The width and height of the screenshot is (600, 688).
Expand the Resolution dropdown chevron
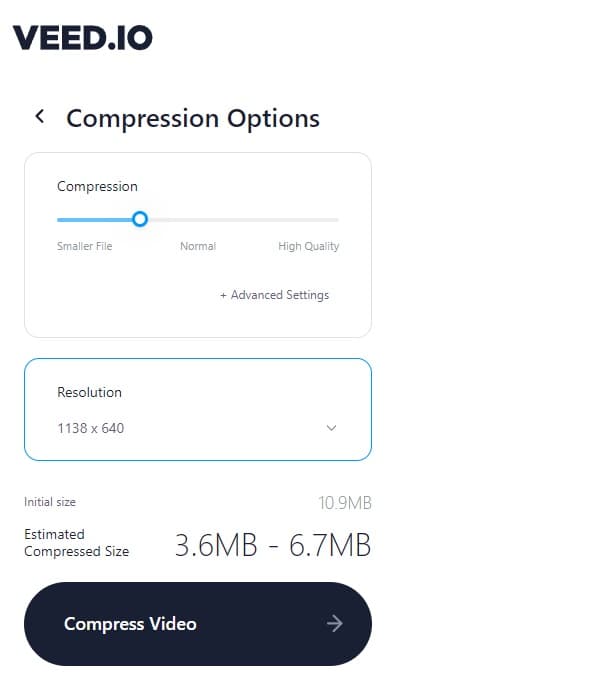pos(331,428)
